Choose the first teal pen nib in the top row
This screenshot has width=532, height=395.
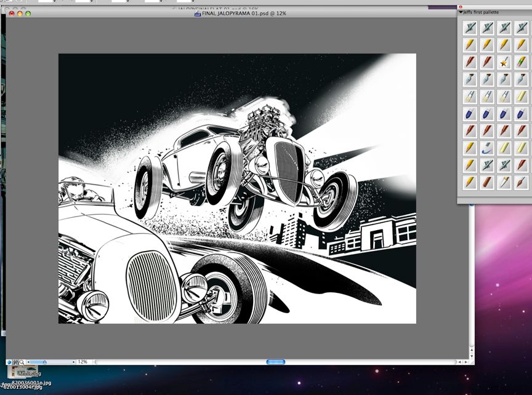coord(470,28)
